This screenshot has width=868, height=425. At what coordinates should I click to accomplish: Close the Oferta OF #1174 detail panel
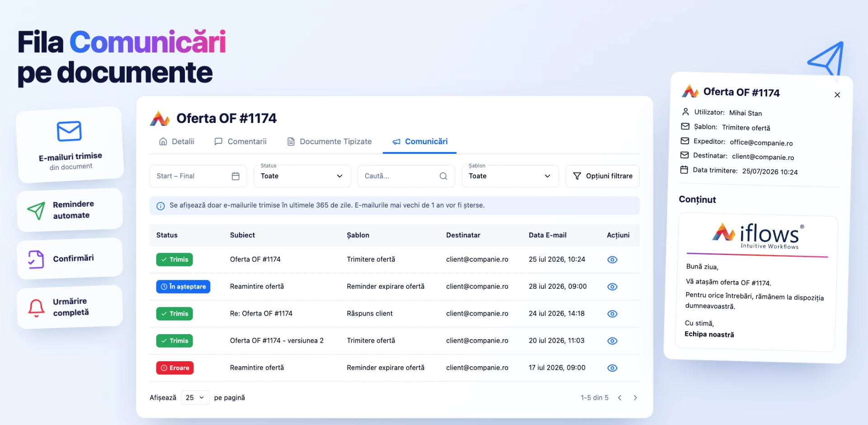click(x=837, y=94)
